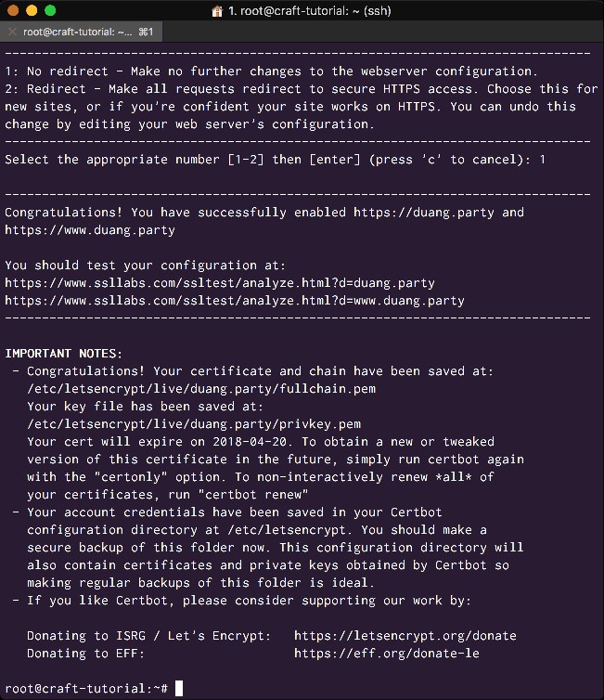
Task: Click the fullchain.pem certificate path
Action: [x=201, y=388]
